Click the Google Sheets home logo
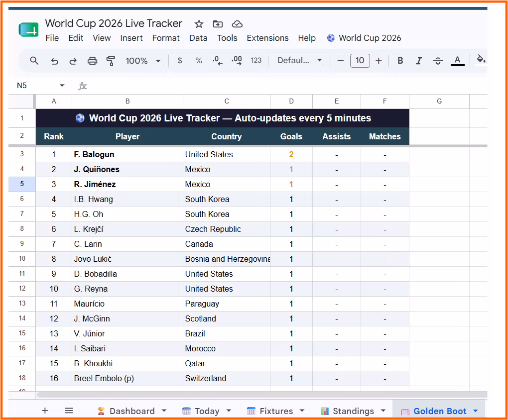The height and width of the screenshot is (420, 508). click(28, 30)
